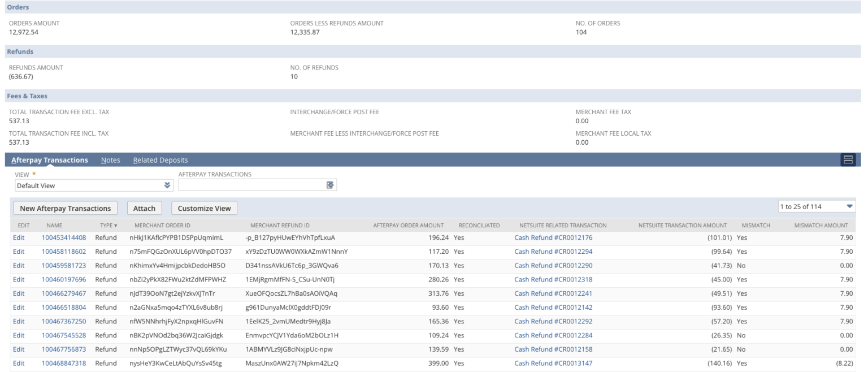Edit the row for transaction 100467545528
This screenshot has height=372, width=868.
click(19, 335)
